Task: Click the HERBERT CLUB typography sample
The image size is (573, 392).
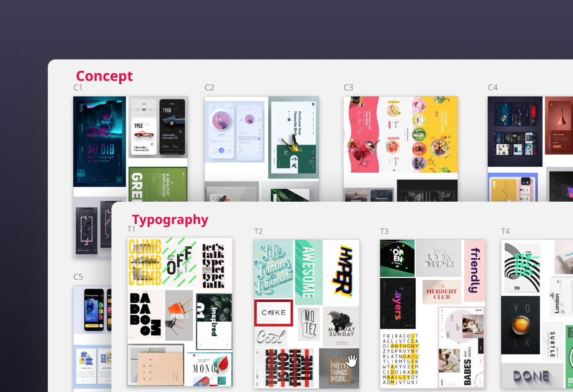Action: click(442, 292)
